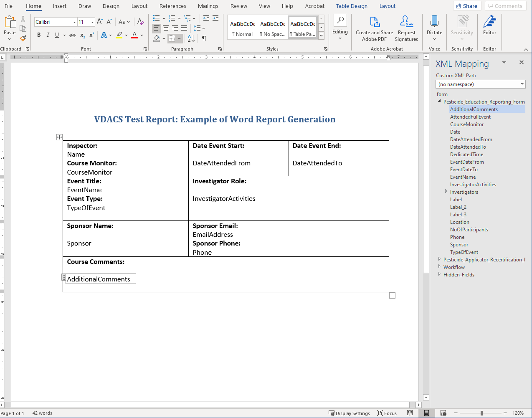Click Request Signatures in Adobe Acrobat group
The height and width of the screenshot is (418, 532).
click(x=406, y=29)
